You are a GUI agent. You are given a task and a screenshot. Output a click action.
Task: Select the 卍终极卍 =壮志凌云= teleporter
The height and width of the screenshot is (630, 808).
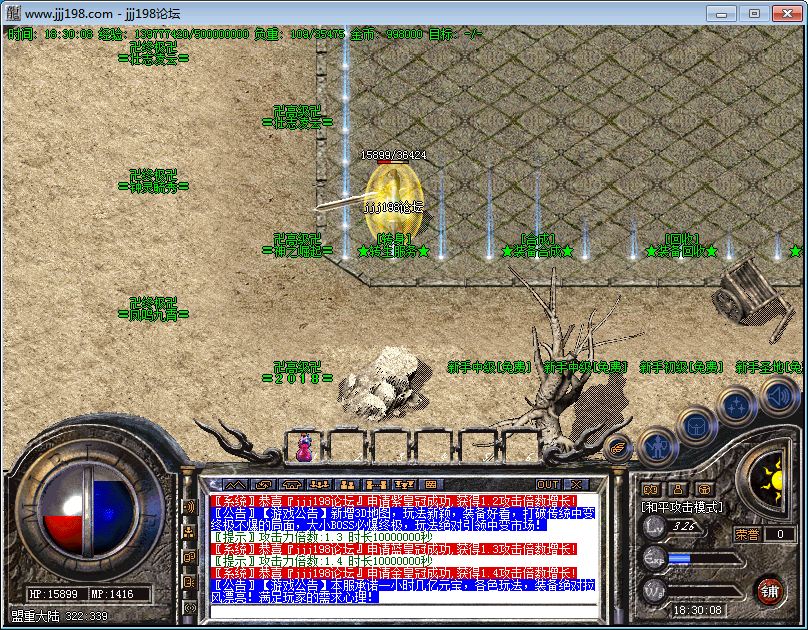click(x=153, y=53)
